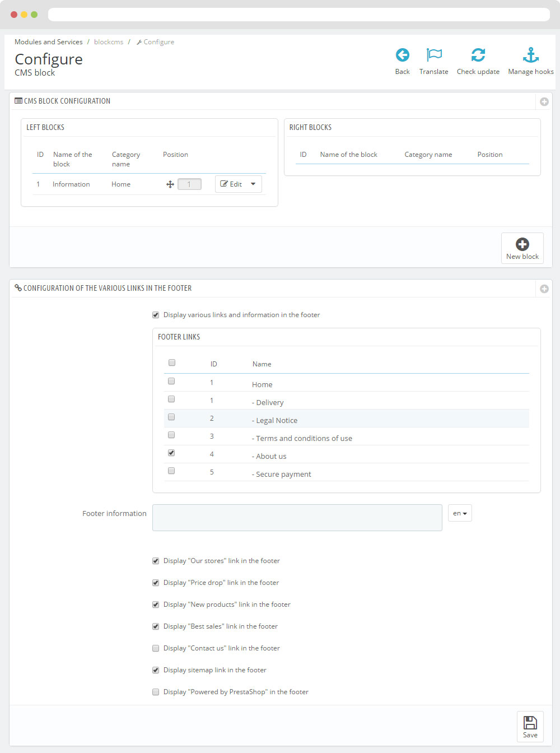
Task: Click plus icon in CMS Block Configuration header
Action: pyautogui.click(x=544, y=101)
